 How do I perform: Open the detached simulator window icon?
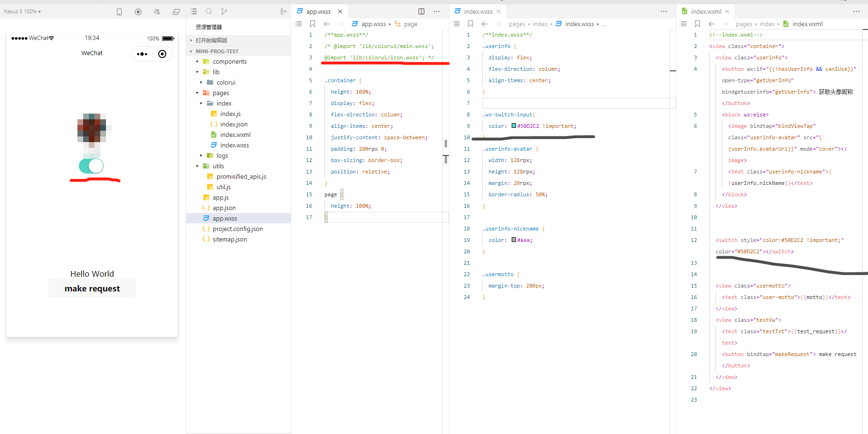pos(176,12)
